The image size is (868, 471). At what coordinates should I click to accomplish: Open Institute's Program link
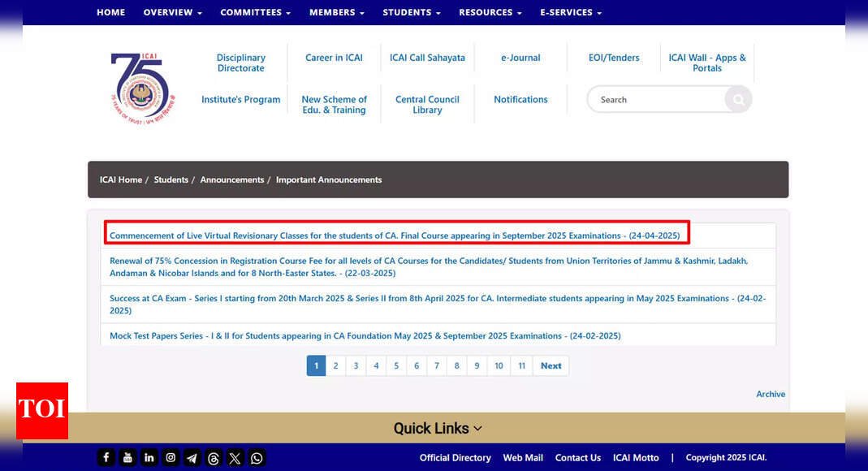(241, 100)
